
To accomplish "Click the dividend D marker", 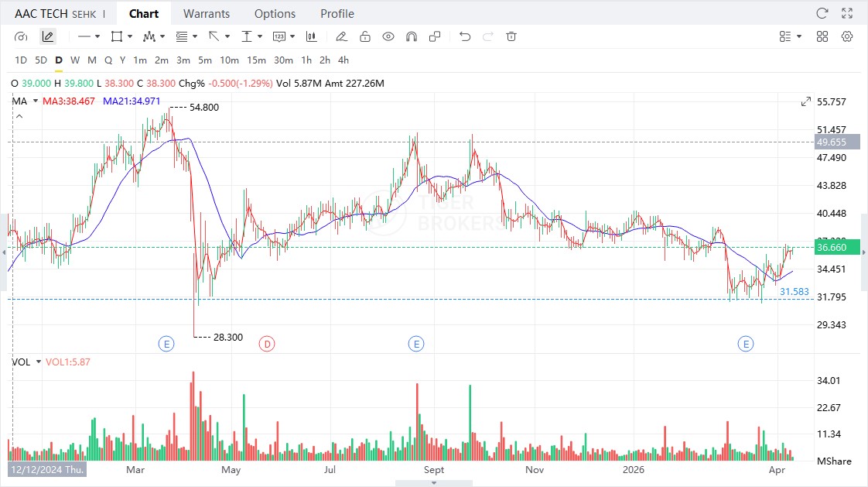I will point(267,344).
